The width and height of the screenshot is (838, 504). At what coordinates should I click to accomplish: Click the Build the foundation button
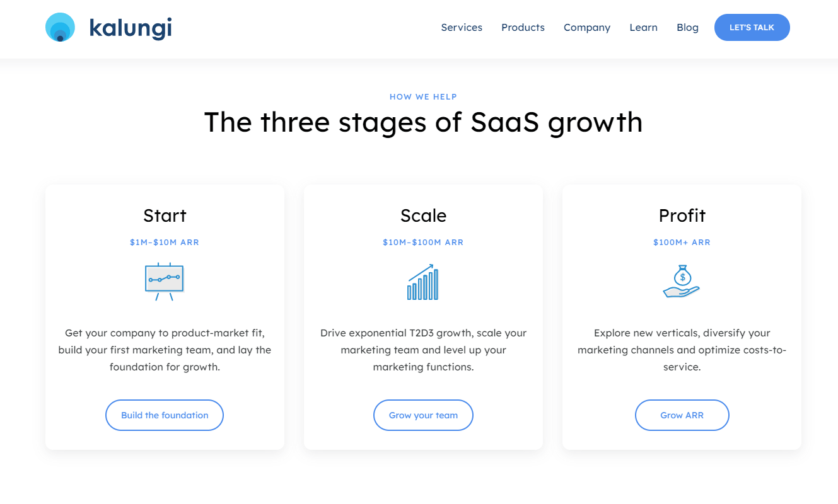tap(165, 415)
